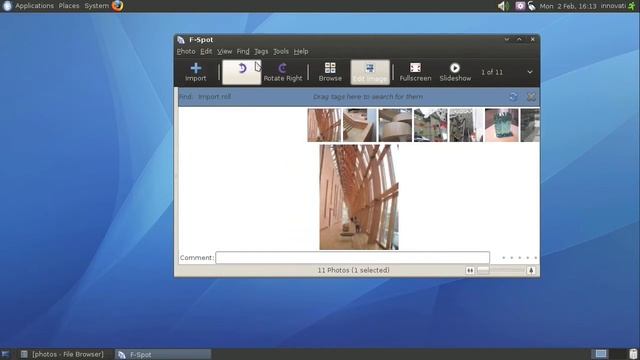Click the zoom out icon
This screenshot has width=640, height=360.
tap(470, 270)
